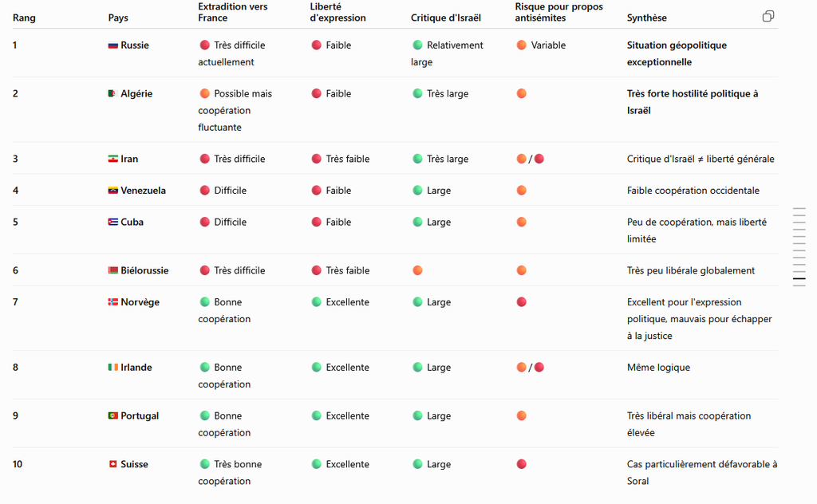Click the Belarus flag beside Biélorussie
The height and width of the screenshot is (504, 817).
point(113,270)
